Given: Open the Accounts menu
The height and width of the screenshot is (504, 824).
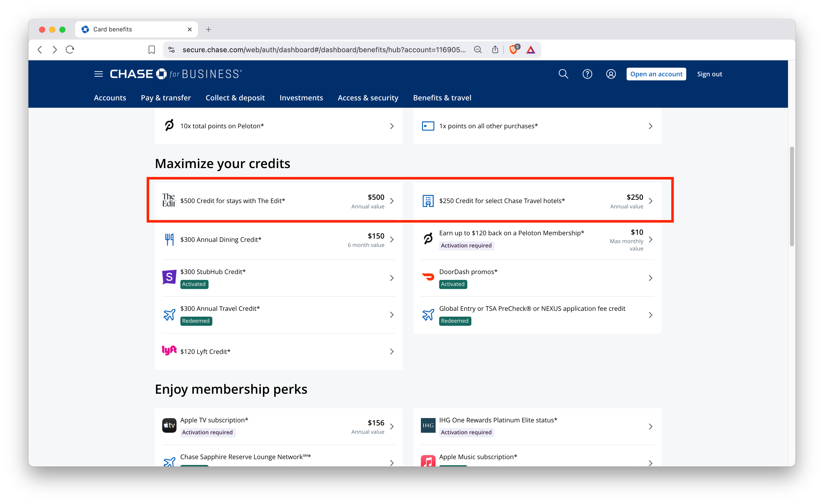Looking at the screenshot, I should coord(110,98).
